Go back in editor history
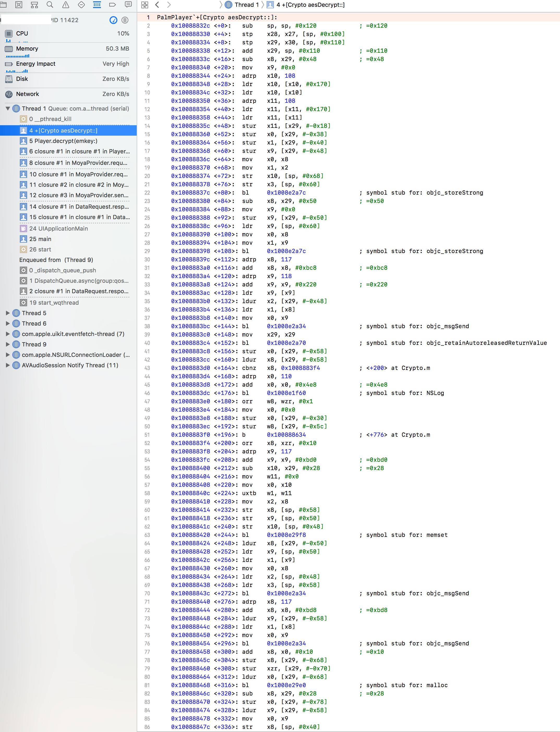Image resolution: width=560 pixels, height=732 pixels. (x=157, y=5)
